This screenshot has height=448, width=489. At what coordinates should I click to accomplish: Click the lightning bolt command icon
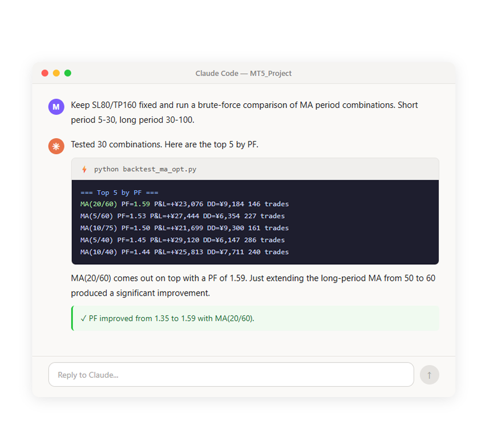click(84, 169)
